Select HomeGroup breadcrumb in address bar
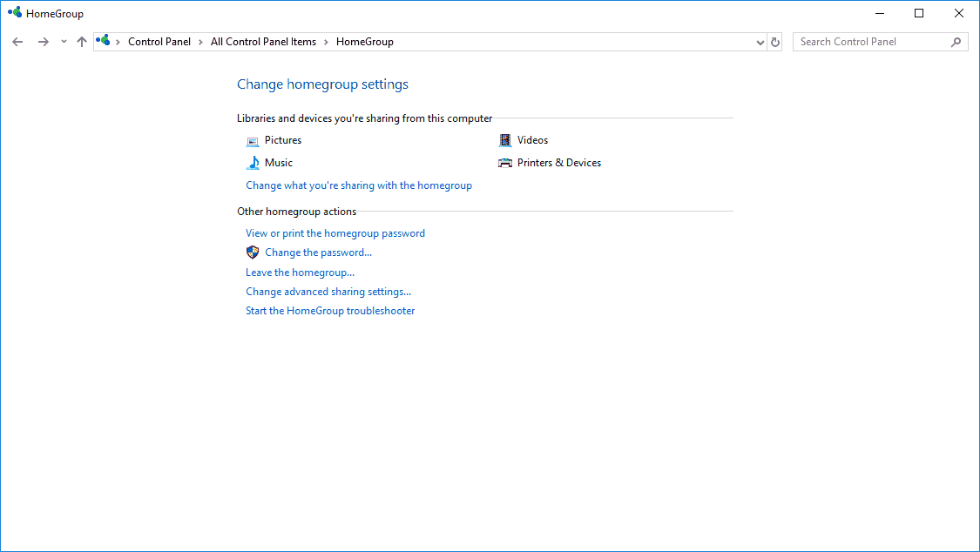The height and width of the screenshot is (552, 980). tap(365, 42)
